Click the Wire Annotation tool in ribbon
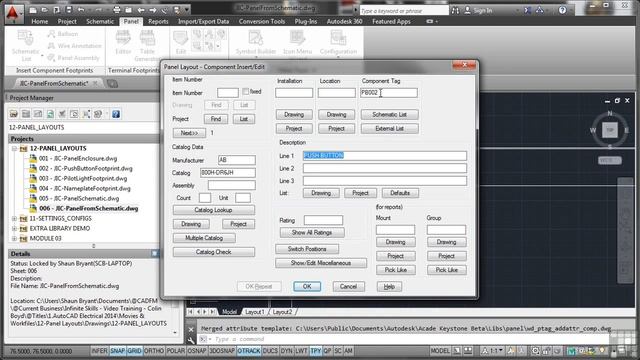The image size is (640, 360). [x=74, y=46]
